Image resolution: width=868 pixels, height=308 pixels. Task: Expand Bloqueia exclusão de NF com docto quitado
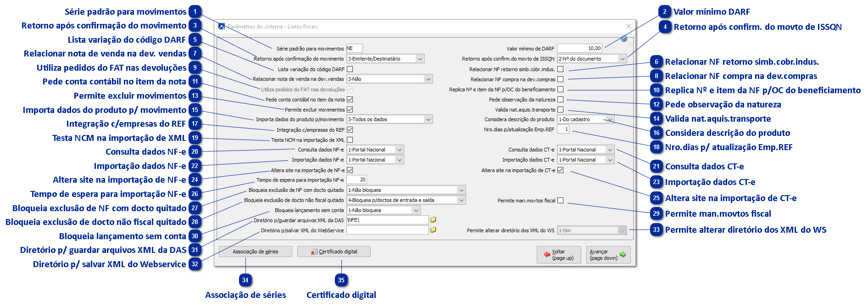tap(406, 190)
